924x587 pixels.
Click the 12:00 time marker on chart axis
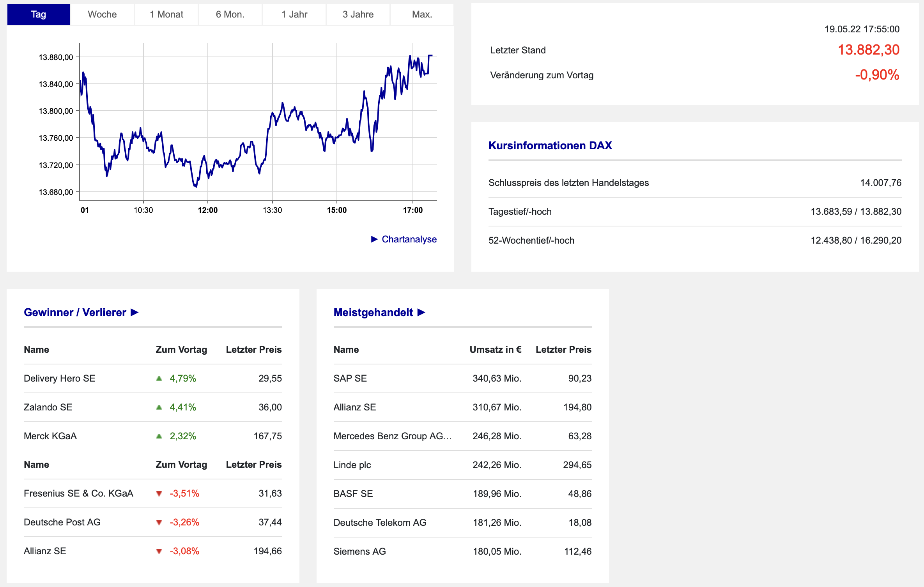[x=208, y=210]
